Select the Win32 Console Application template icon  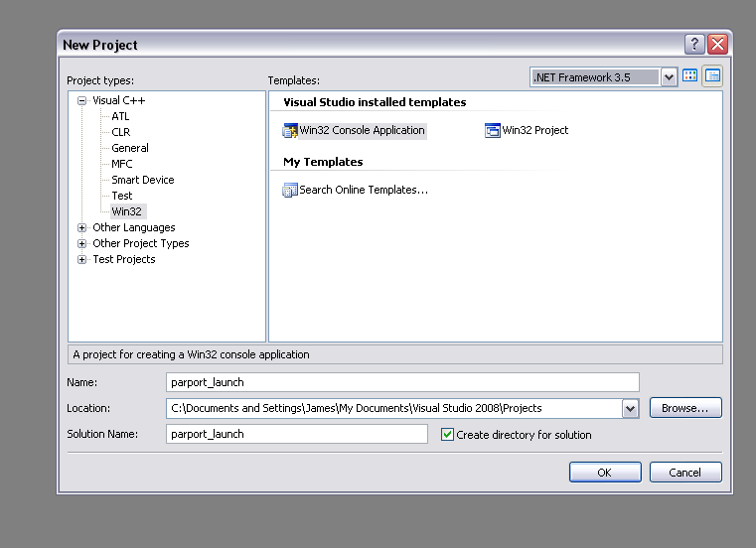tap(290, 131)
